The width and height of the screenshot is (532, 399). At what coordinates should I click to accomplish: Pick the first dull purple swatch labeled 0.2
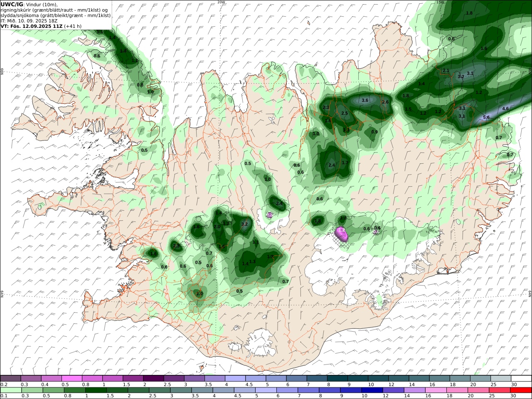[10, 379]
